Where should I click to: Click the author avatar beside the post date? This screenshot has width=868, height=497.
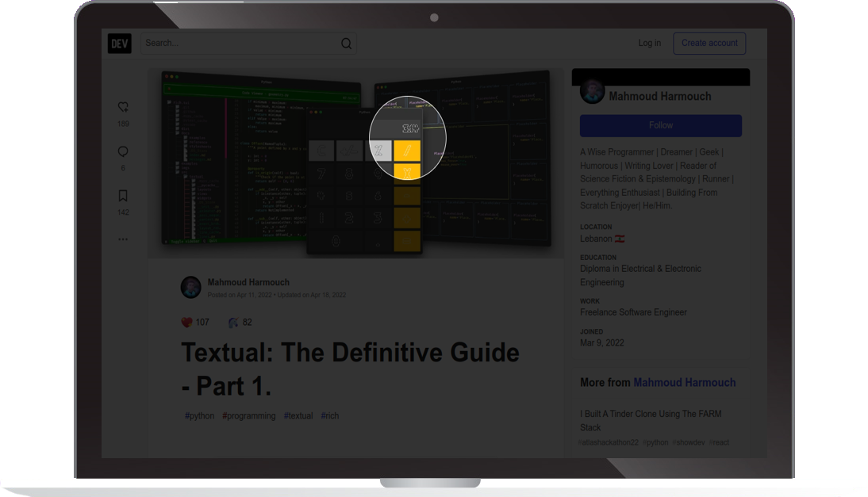(x=191, y=288)
